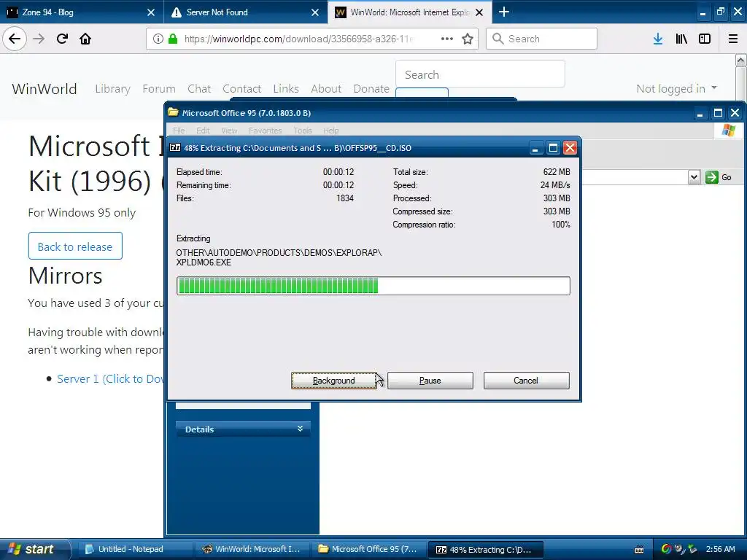Screen dimensions: 747x560
Task: Select 48% Extracting taskbar button
Action: coord(485,549)
